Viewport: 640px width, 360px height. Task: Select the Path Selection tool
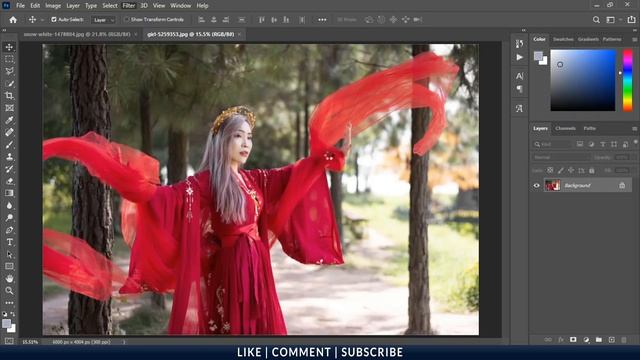point(9,254)
